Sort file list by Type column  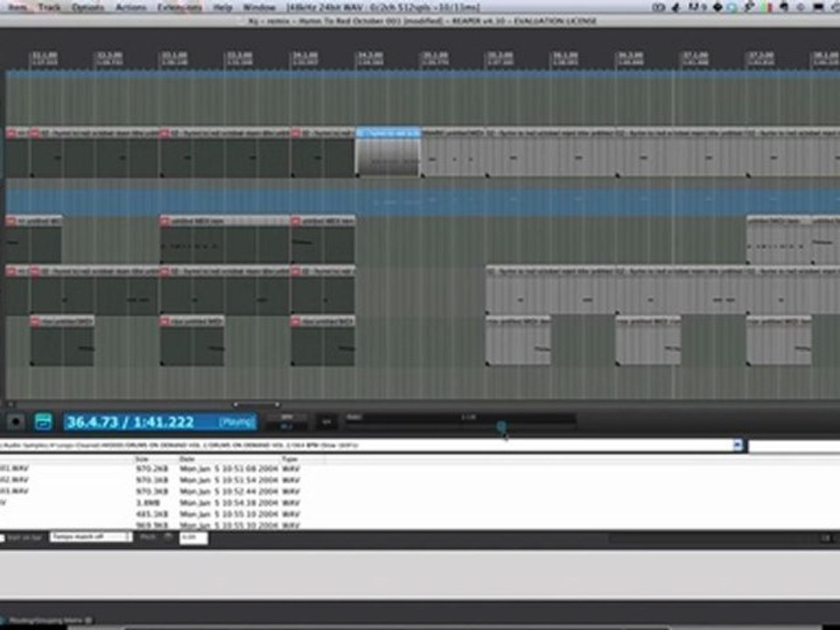[x=290, y=459]
